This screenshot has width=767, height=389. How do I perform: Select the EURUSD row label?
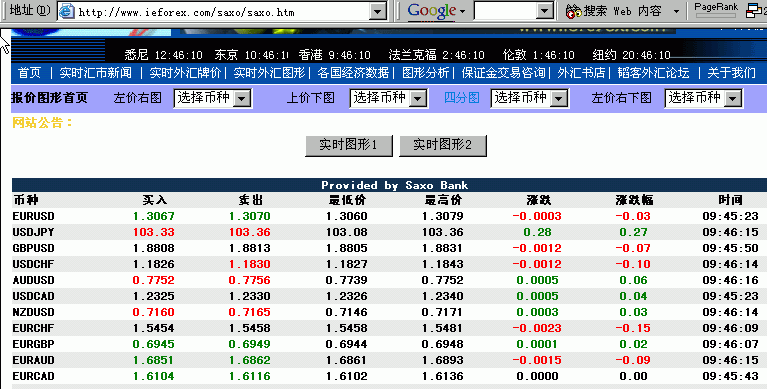point(33,216)
